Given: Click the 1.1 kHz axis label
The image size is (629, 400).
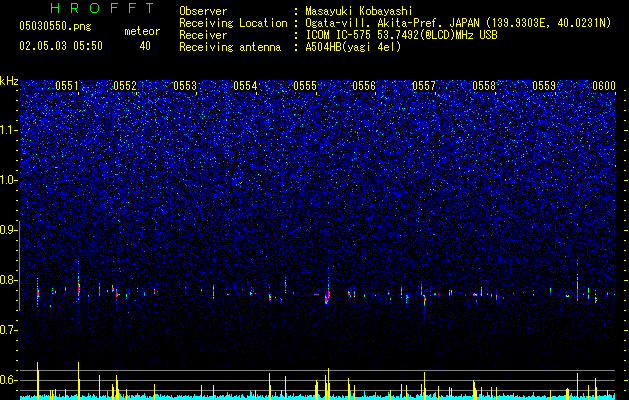Looking at the screenshot, I should pyautogui.click(x=8, y=130).
